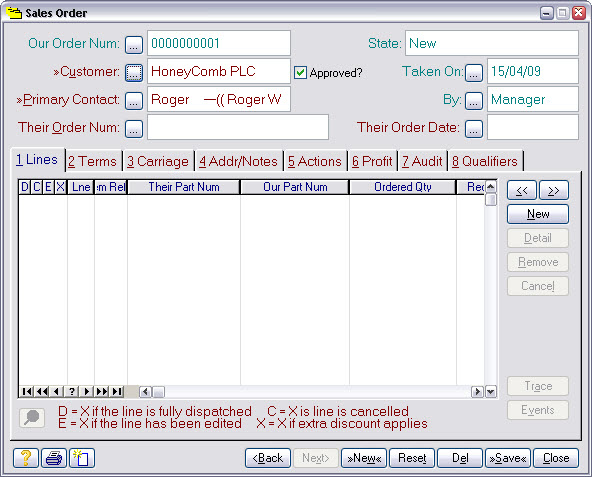The width and height of the screenshot is (592, 477).
Task: Click grid horizontal scrollbar left arrow
Action: tap(145, 392)
